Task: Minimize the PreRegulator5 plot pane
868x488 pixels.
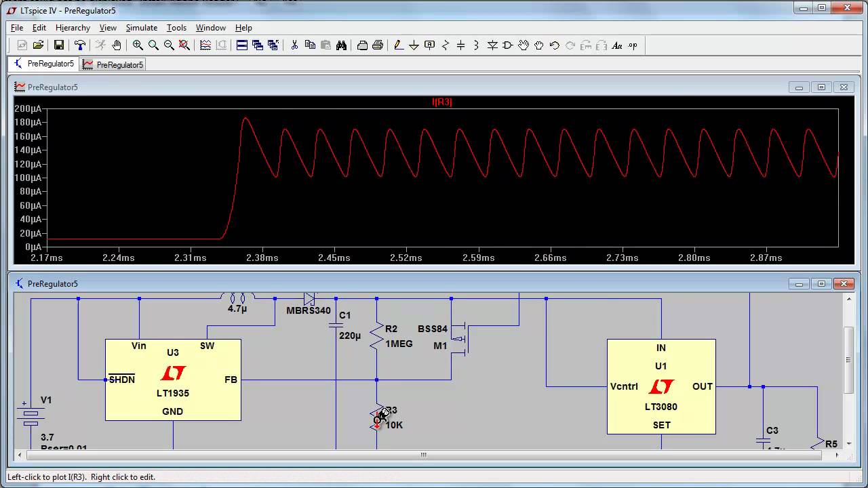Action: (x=800, y=87)
